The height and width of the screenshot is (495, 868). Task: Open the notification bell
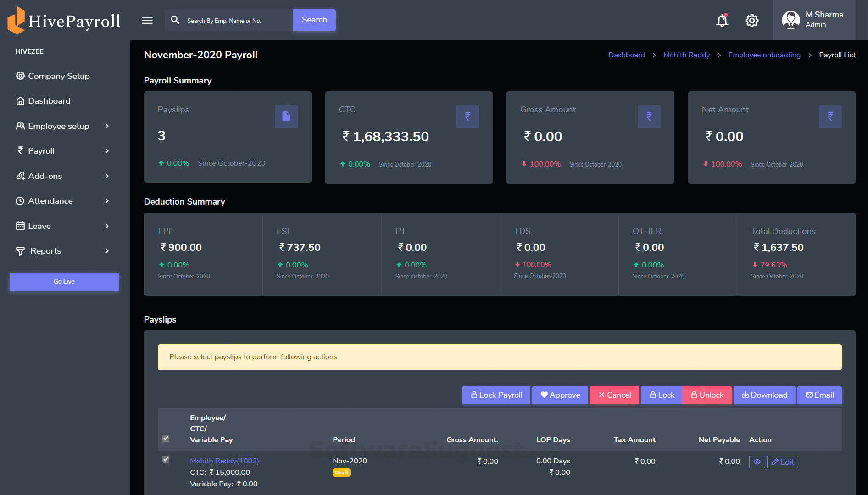coord(722,21)
